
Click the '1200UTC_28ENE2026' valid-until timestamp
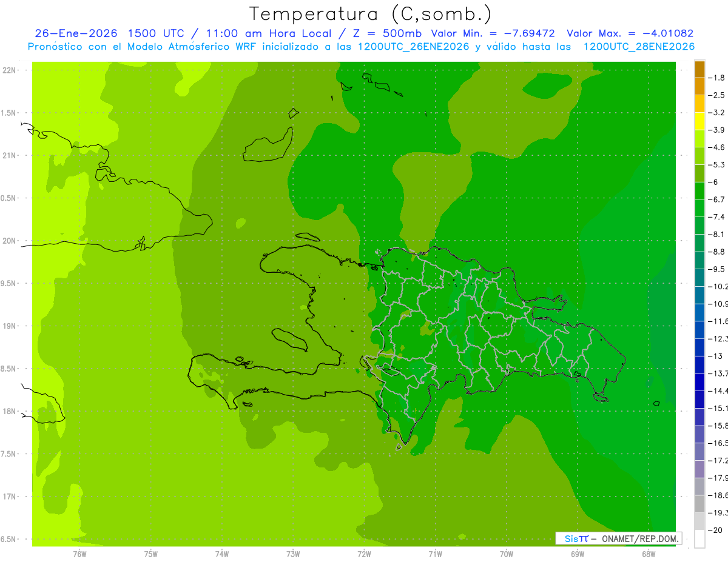tap(639, 47)
